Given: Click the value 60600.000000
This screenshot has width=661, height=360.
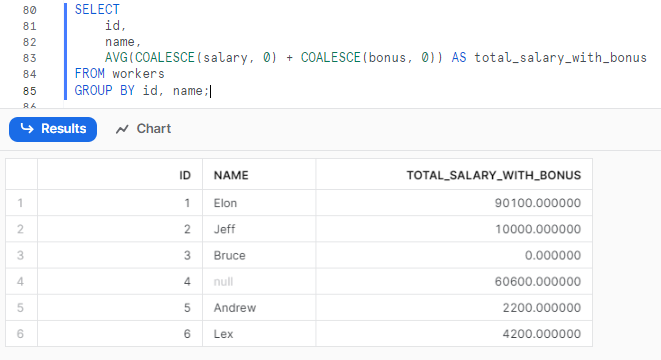Looking at the screenshot, I should [x=537, y=282].
